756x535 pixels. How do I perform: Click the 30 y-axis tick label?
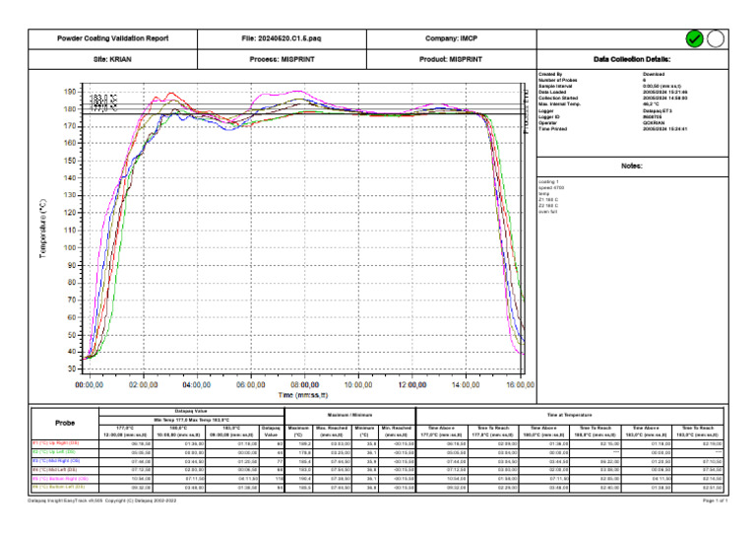pyautogui.click(x=72, y=369)
